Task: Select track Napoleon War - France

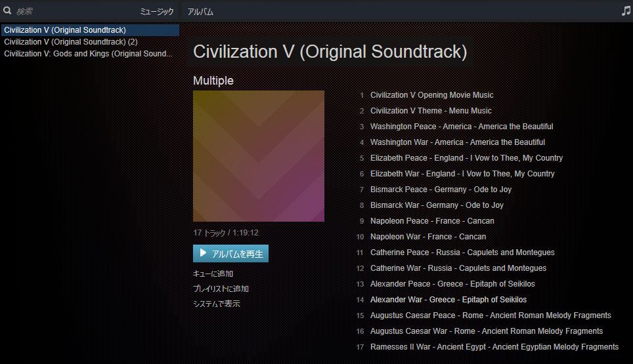Action: [428, 237]
